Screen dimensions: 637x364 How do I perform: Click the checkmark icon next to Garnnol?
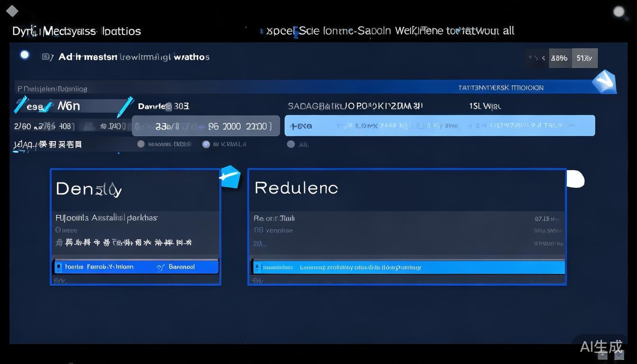pyautogui.click(x=160, y=267)
